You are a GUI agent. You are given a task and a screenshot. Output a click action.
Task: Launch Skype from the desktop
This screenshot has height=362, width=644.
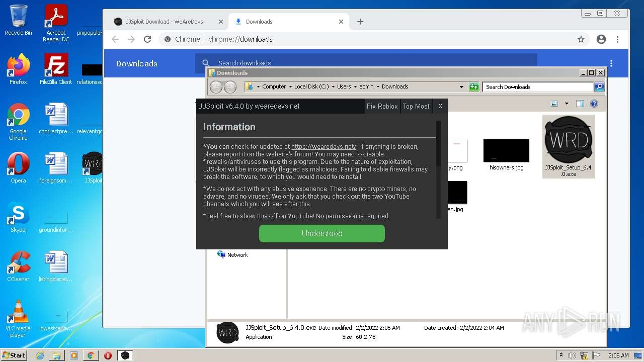click(x=18, y=214)
